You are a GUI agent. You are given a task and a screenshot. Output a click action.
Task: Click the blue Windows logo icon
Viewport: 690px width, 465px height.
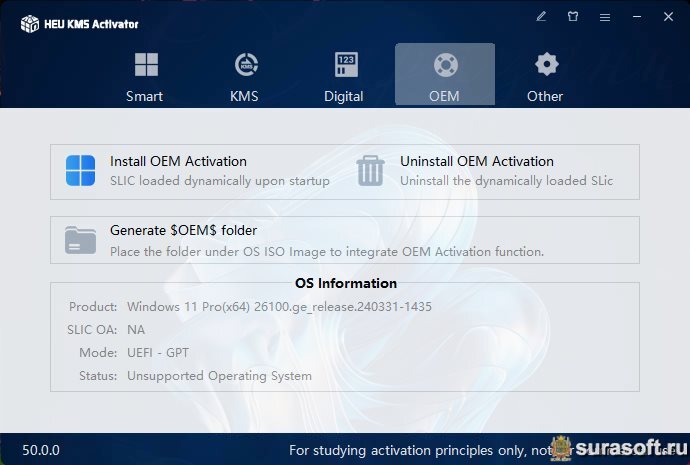point(81,171)
